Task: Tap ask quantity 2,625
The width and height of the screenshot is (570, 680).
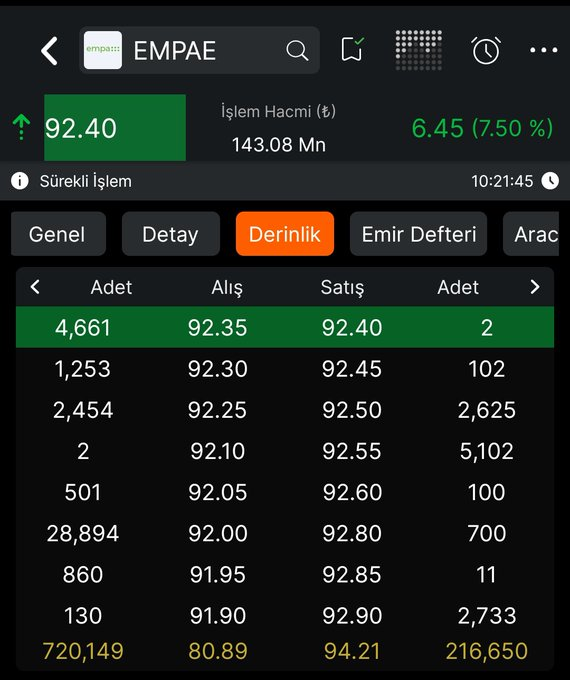Action: point(487,410)
